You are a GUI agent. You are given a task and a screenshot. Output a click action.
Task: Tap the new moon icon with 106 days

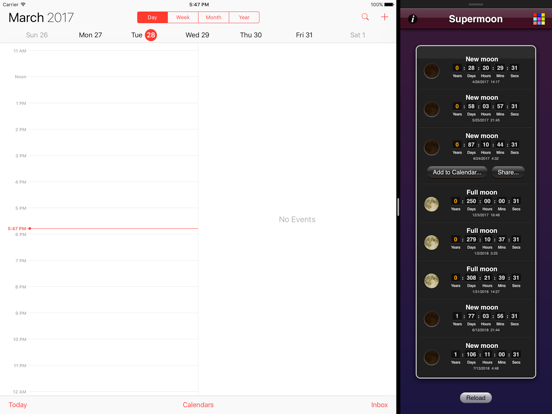pyautogui.click(x=431, y=357)
